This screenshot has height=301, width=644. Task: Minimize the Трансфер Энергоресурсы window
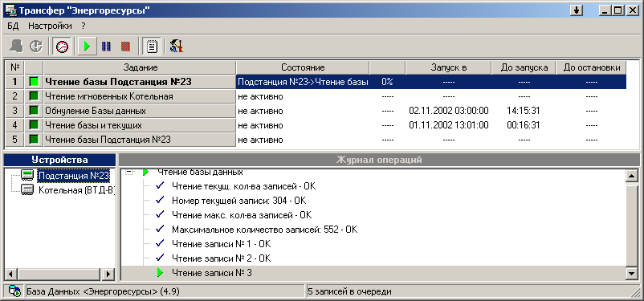tap(605, 11)
